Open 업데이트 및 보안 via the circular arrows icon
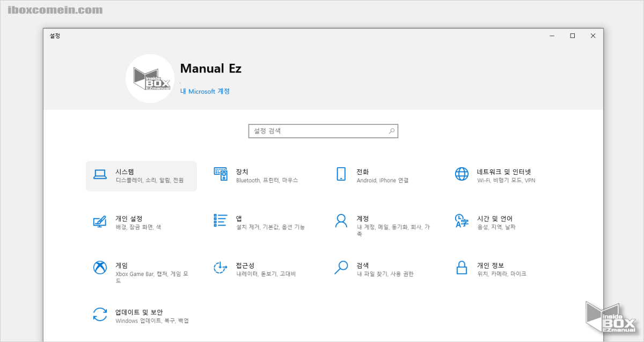Image resolution: width=644 pixels, height=342 pixels. (100, 314)
